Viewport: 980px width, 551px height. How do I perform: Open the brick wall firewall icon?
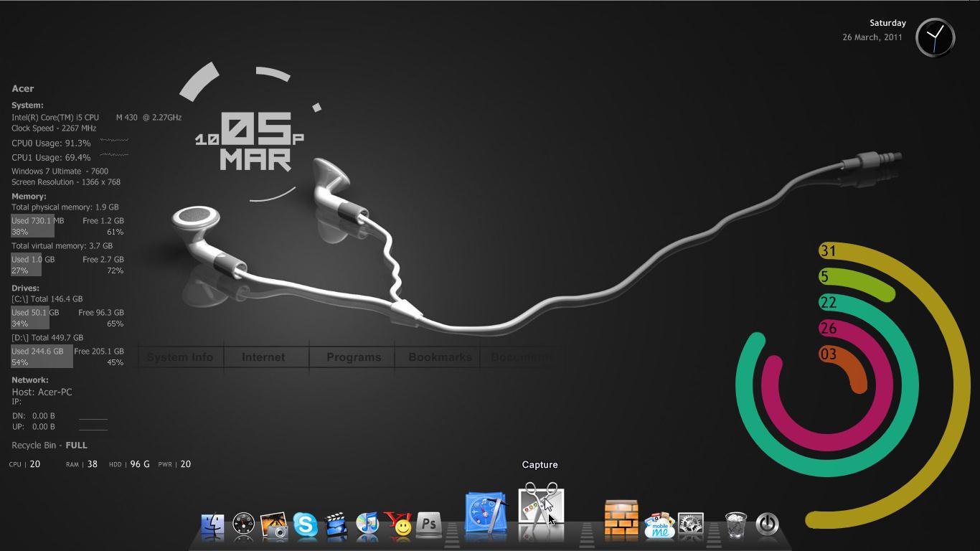click(x=621, y=519)
